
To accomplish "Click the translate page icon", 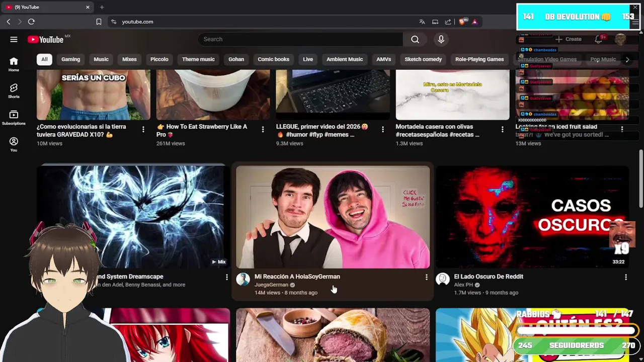I will pyautogui.click(x=422, y=22).
